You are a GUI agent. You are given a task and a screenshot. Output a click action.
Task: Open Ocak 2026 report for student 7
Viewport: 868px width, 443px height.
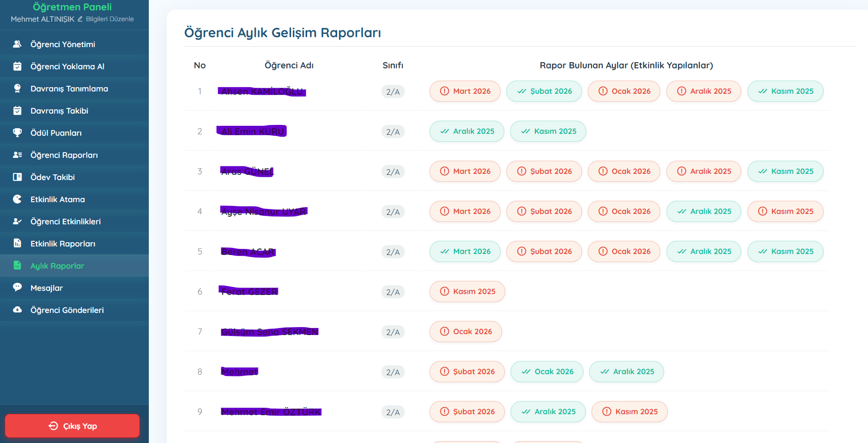465,332
